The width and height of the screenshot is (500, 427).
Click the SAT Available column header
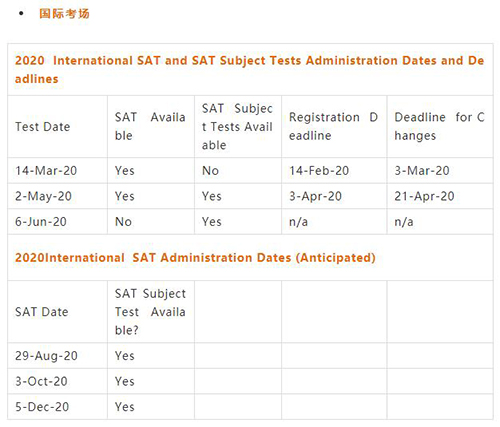(150, 126)
